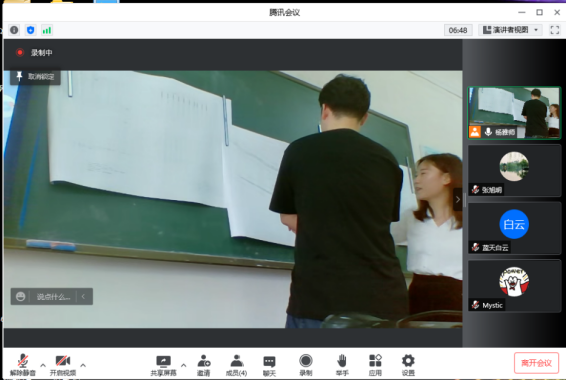Click the 06:48 meeting timer
Screen dimensions: 566x380
(458, 30)
